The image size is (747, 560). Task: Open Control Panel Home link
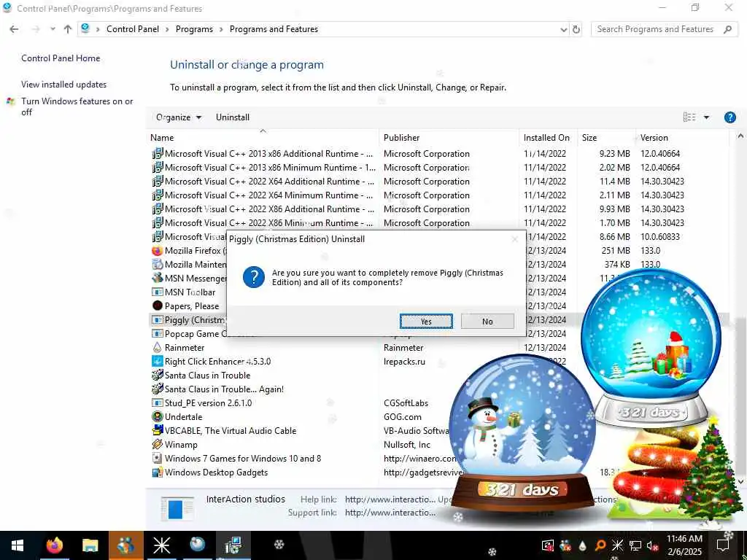coord(61,58)
